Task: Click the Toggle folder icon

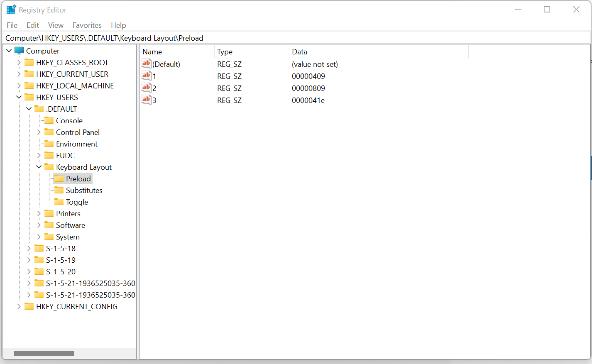Action: coord(59,202)
